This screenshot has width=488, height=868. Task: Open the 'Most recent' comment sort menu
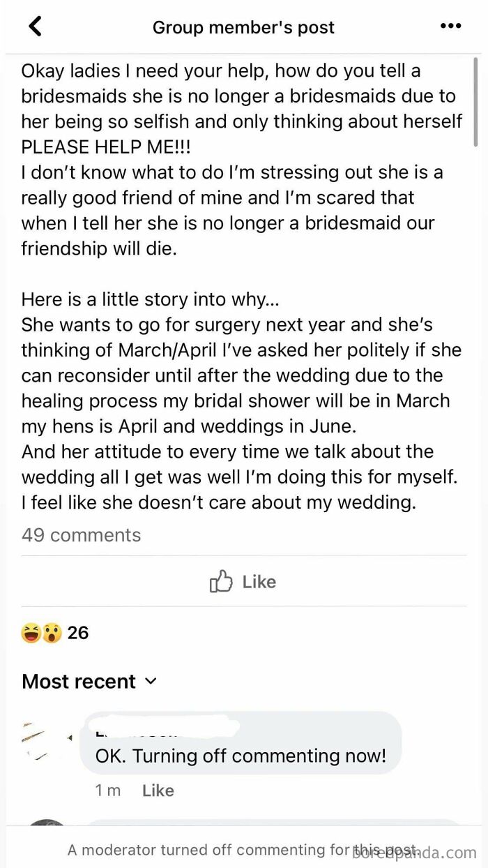79,681
